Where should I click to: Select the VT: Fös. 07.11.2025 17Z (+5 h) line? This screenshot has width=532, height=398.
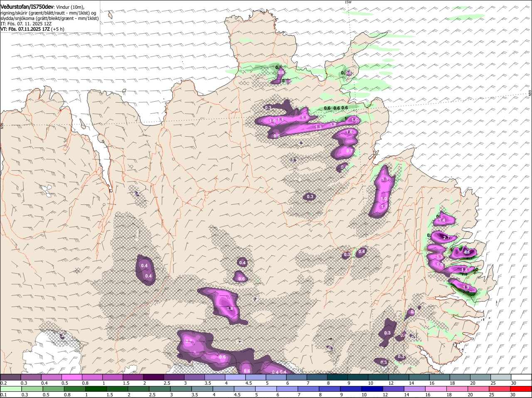(32, 29)
